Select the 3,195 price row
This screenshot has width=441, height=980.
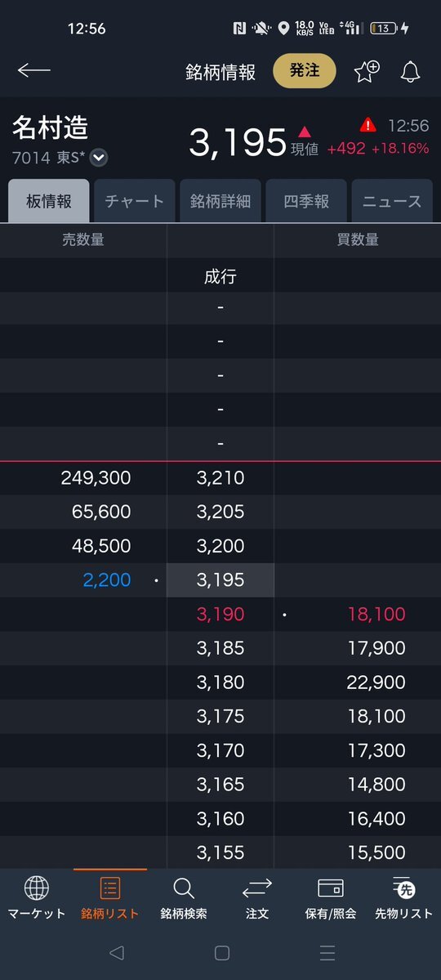(220, 580)
